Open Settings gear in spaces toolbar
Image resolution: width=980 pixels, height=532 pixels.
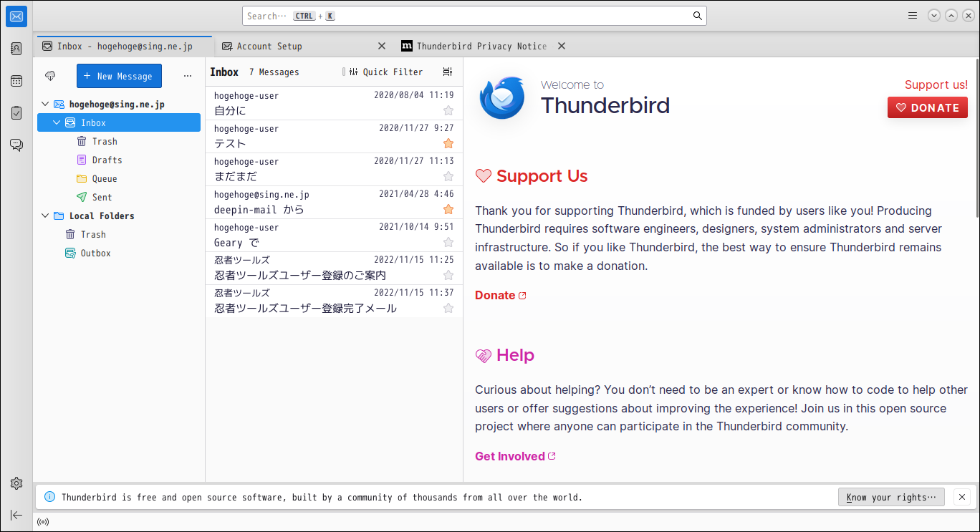[16, 483]
